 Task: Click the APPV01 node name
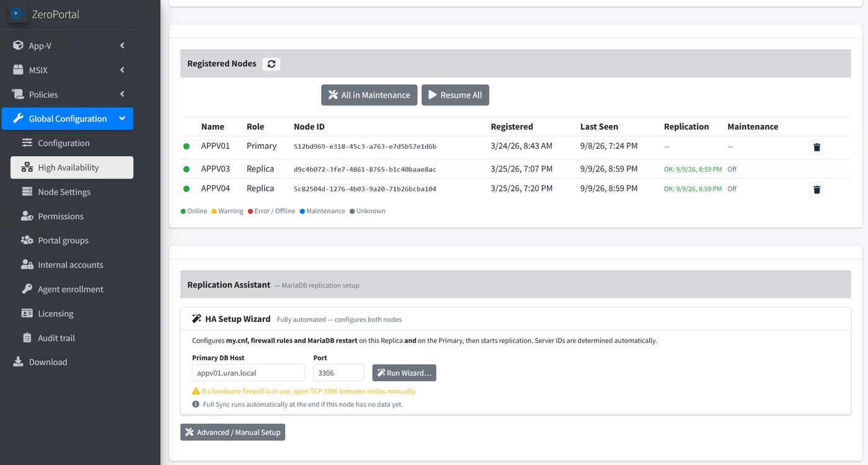215,146
